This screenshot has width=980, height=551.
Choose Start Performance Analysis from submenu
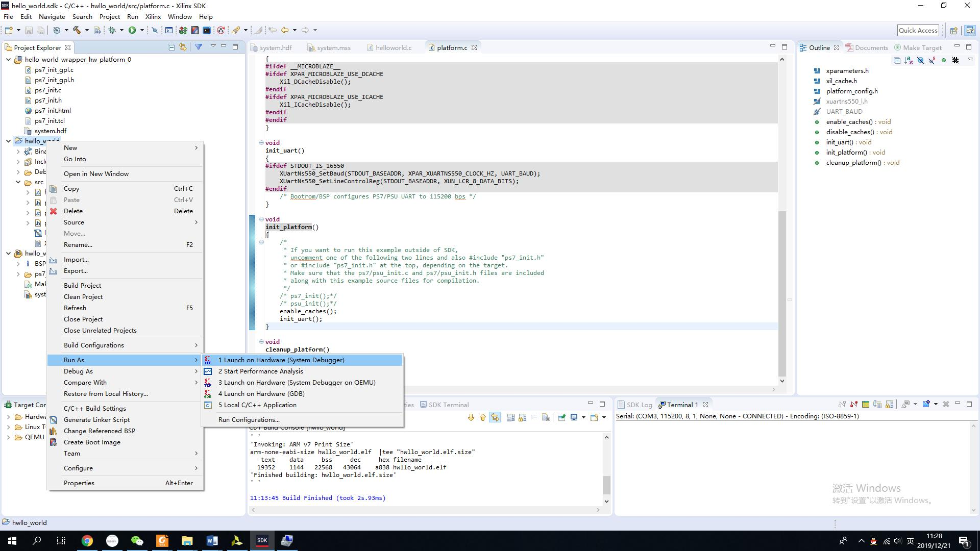(303, 371)
